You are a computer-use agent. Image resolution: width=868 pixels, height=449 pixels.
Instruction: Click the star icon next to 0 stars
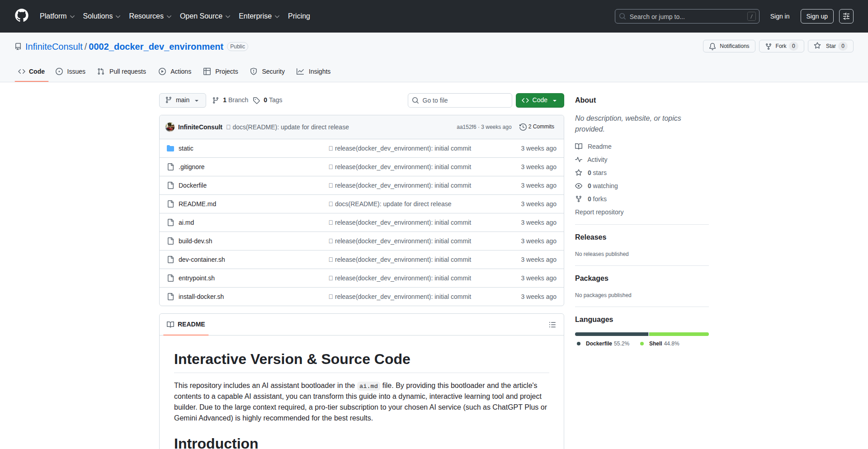579,172
